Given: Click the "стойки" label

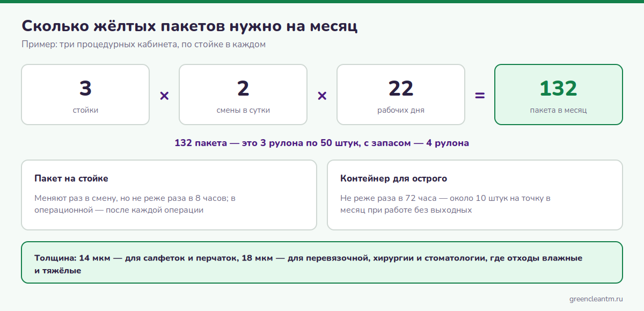Looking at the screenshot, I should click(85, 110).
